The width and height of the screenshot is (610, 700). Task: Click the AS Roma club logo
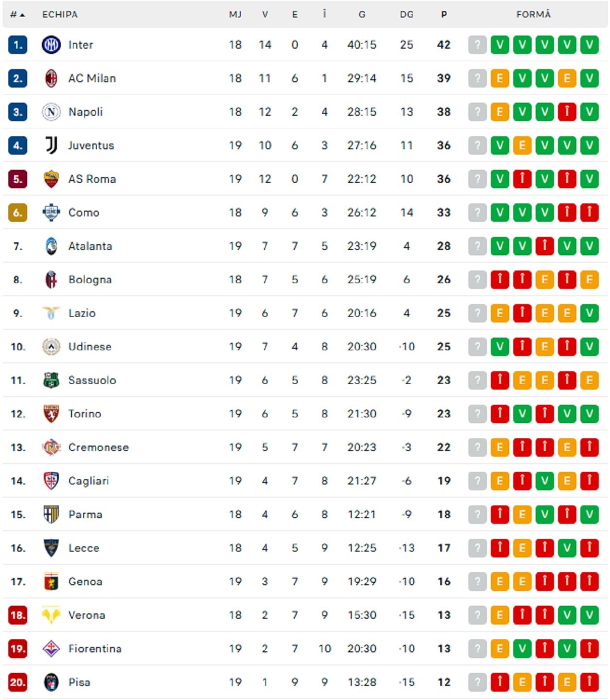click(x=51, y=179)
